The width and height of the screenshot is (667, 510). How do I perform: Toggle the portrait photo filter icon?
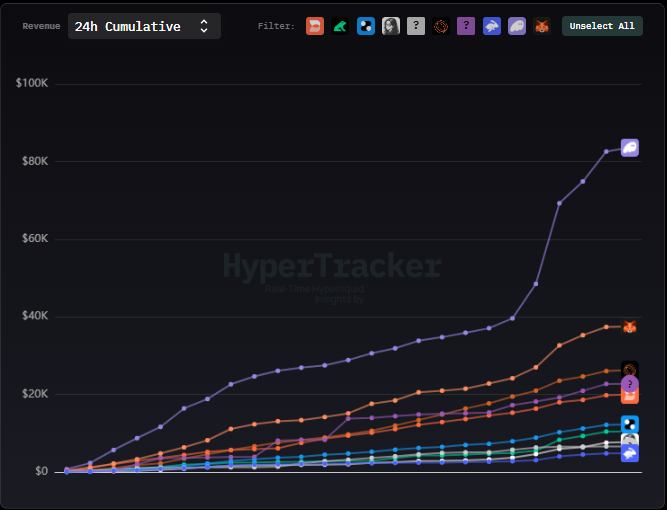[x=391, y=26]
